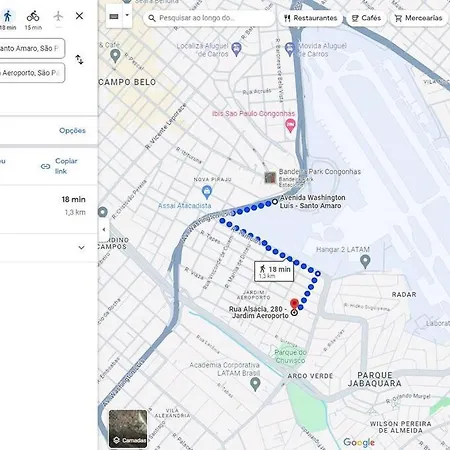This screenshot has width=450, height=450.
Task: Search along the route field
Action: point(209,18)
